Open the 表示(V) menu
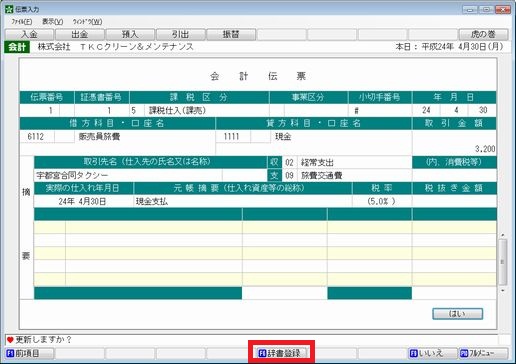This screenshot has width=516, height=364. (x=52, y=22)
